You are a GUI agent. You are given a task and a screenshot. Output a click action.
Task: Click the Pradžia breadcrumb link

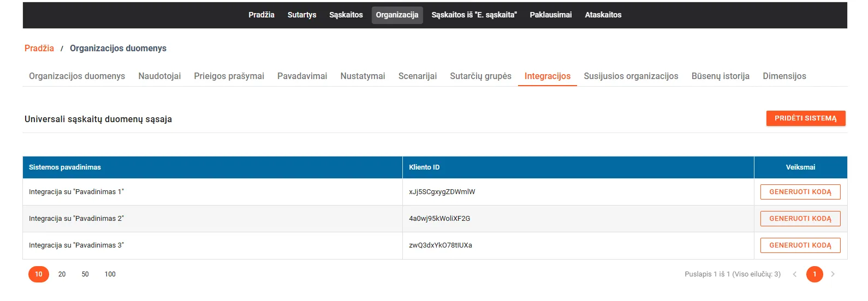pos(39,48)
